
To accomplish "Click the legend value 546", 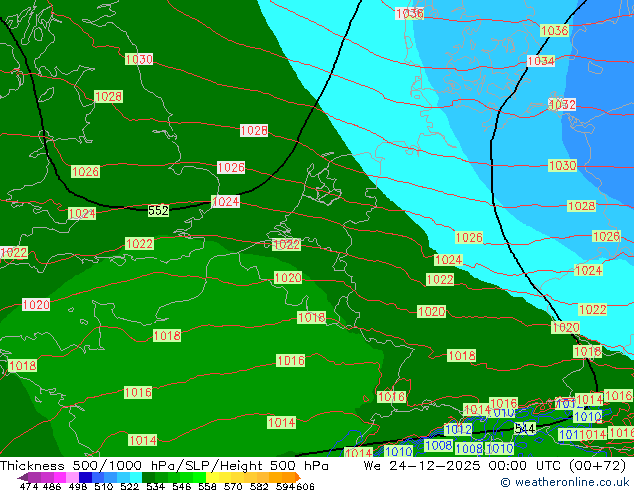I will (x=182, y=486).
